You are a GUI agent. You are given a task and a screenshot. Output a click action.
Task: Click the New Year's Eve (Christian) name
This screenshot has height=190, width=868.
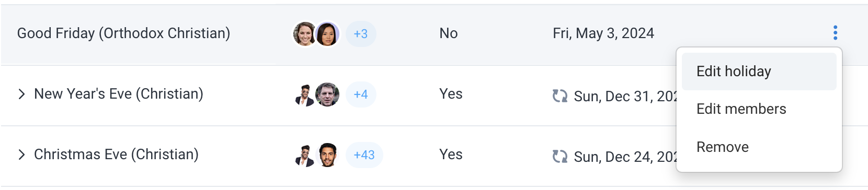[x=119, y=94]
